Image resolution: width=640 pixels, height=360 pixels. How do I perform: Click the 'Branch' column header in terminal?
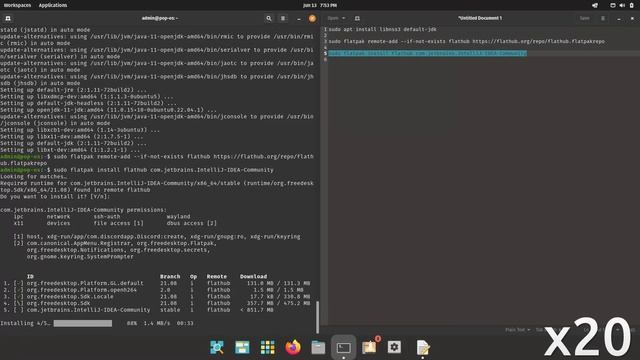(170, 276)
